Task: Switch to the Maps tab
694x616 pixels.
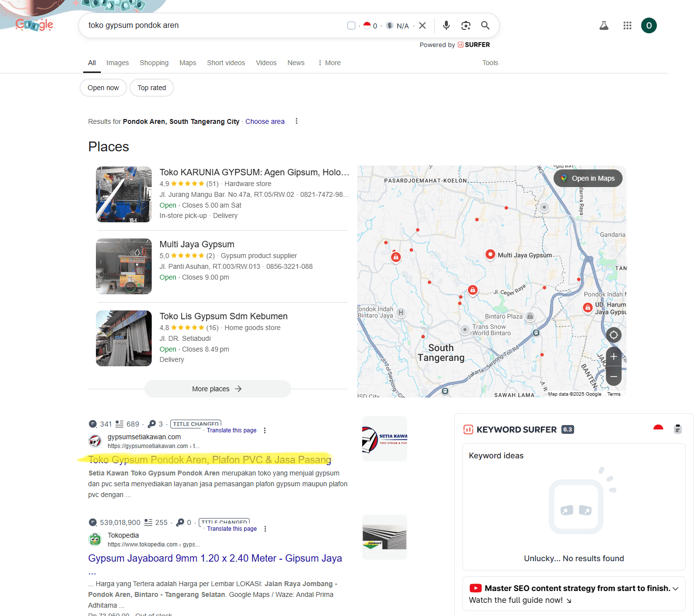Action: [x=187, y=63]
